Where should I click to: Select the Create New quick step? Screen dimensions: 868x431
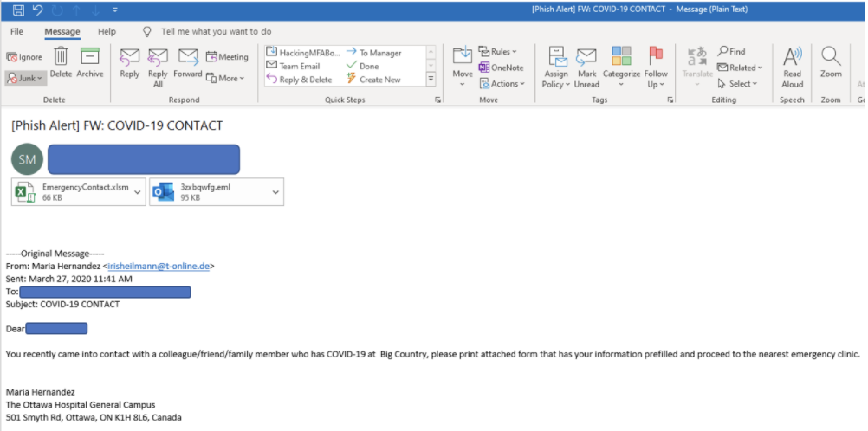click(379, 80)
